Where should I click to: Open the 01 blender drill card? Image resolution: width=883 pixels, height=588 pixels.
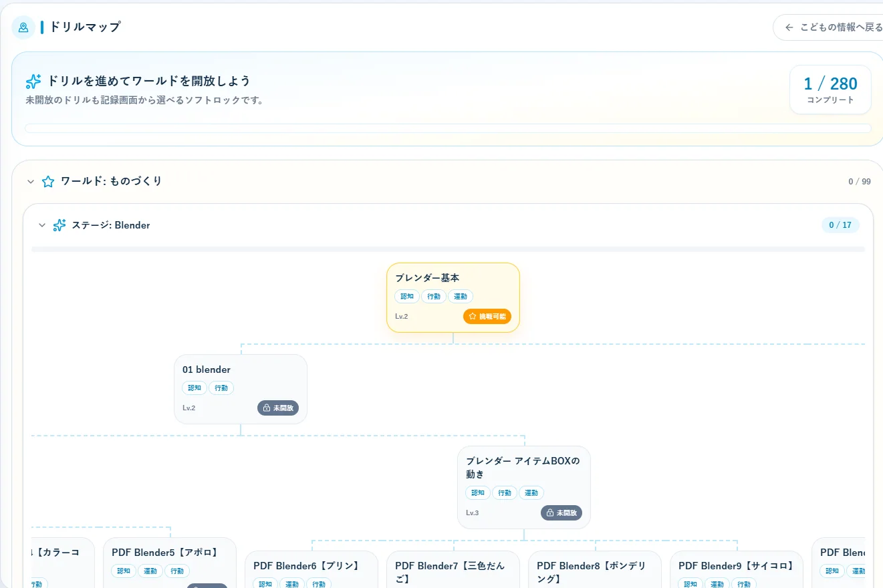241,389
